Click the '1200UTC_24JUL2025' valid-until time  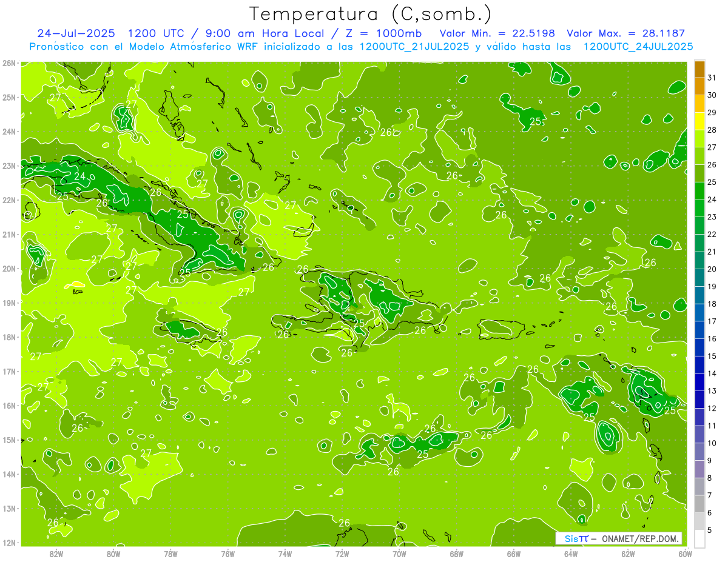click(x=638, y=46)
